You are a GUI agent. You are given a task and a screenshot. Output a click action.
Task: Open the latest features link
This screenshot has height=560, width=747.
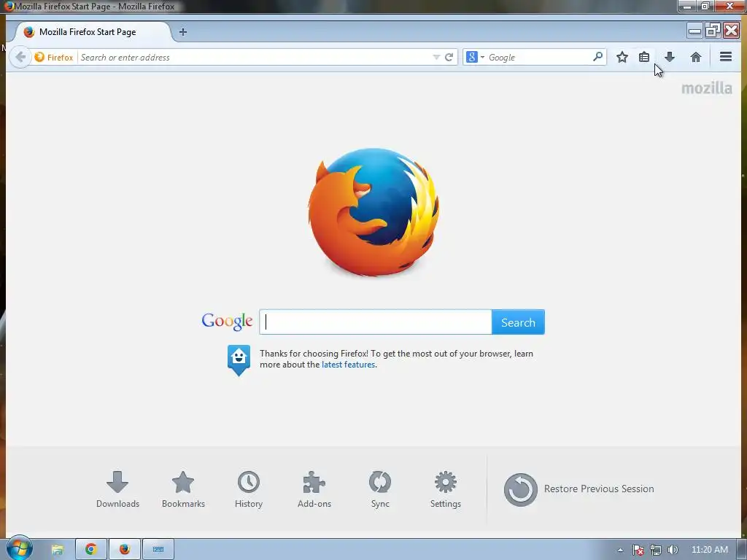348,365
